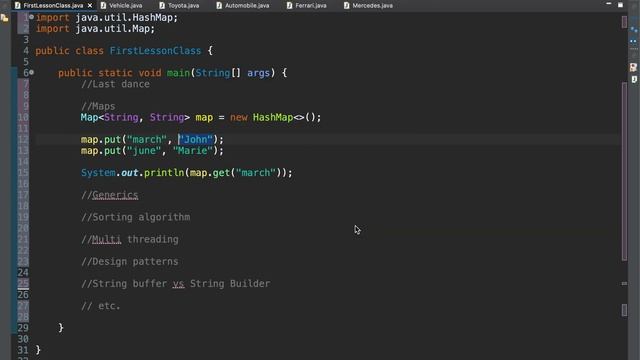Open the pink task list icon in the right trim
Screen dimensions: 640x360
[x=633, y=67]
